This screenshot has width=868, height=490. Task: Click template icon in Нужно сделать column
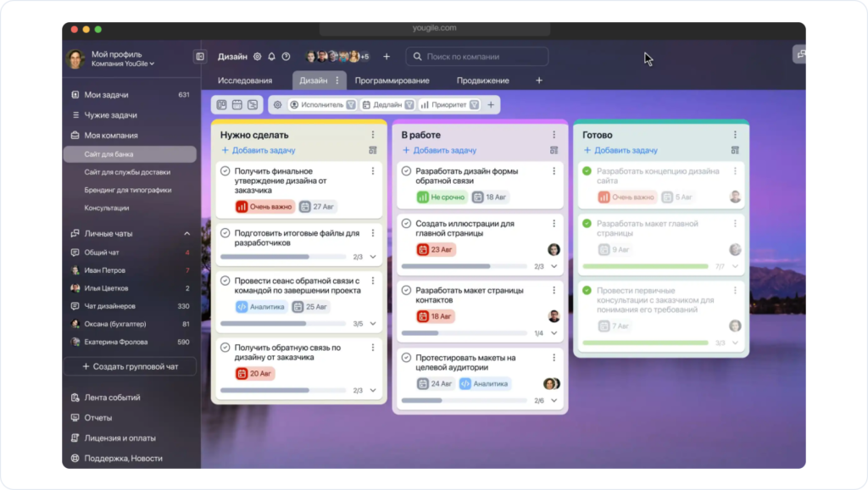tap(373, 150)
